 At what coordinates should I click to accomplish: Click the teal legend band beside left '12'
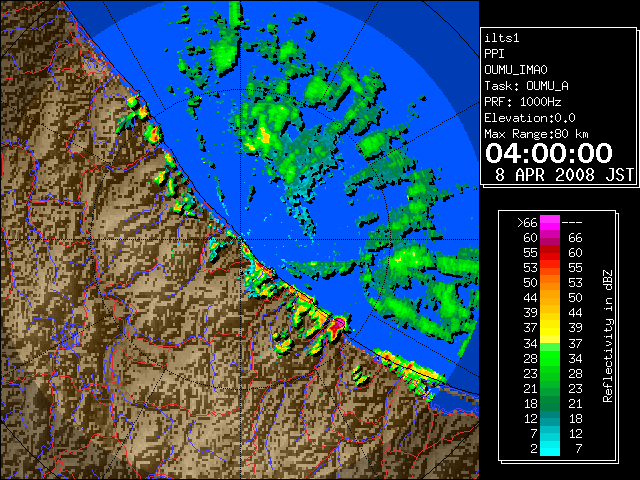pos(550,418)
